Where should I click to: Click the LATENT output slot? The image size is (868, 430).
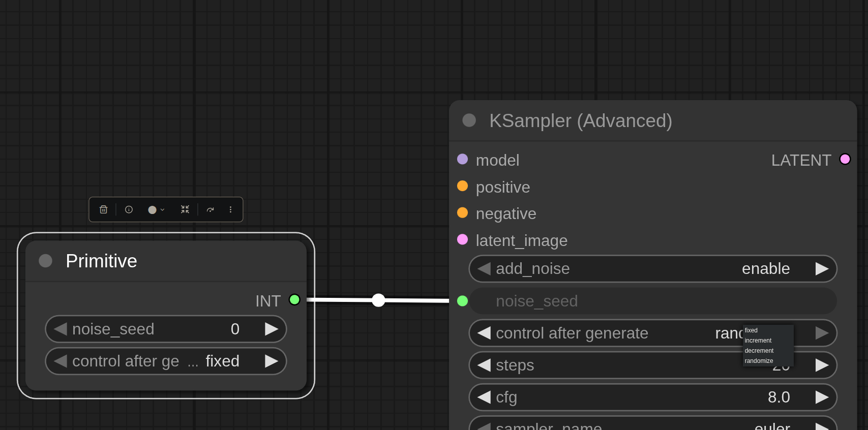pyautogui.click(x=845, y=159)
